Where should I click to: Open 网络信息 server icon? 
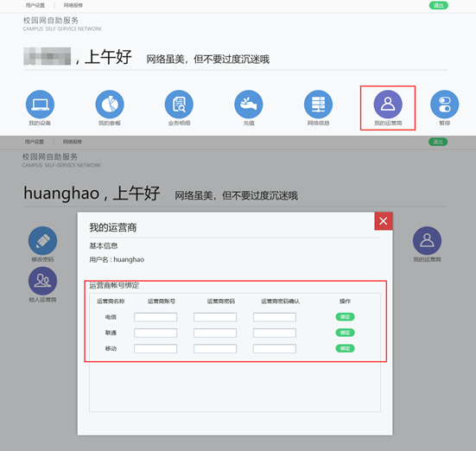coord(318,105)
